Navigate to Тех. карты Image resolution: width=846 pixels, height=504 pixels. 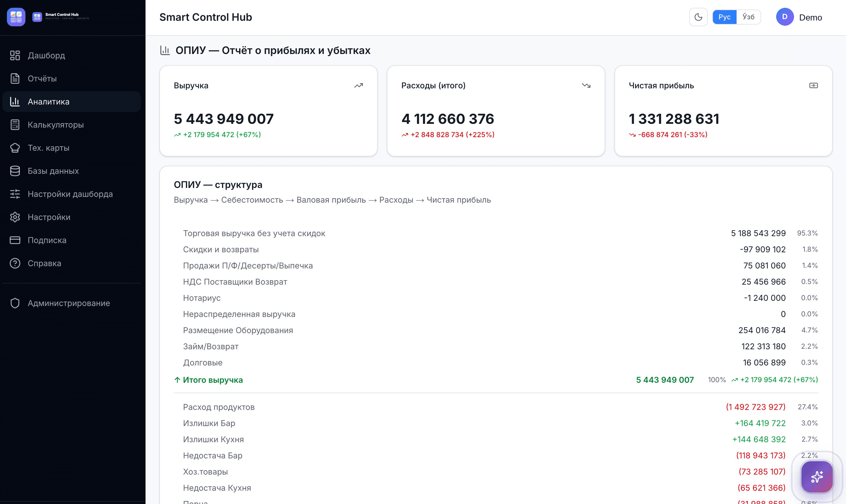tap(72, 148)
